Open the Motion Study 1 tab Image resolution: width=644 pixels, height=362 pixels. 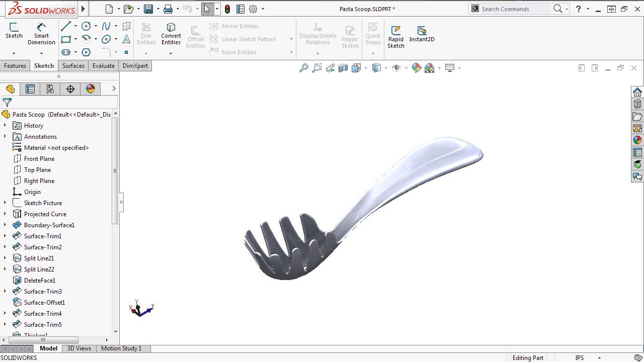tap(121, 348)
